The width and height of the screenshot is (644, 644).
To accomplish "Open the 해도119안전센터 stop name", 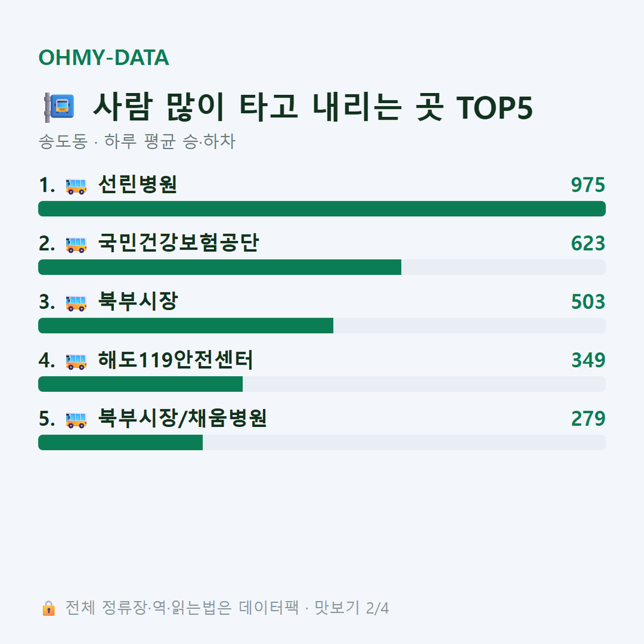I will coord(175,360).
